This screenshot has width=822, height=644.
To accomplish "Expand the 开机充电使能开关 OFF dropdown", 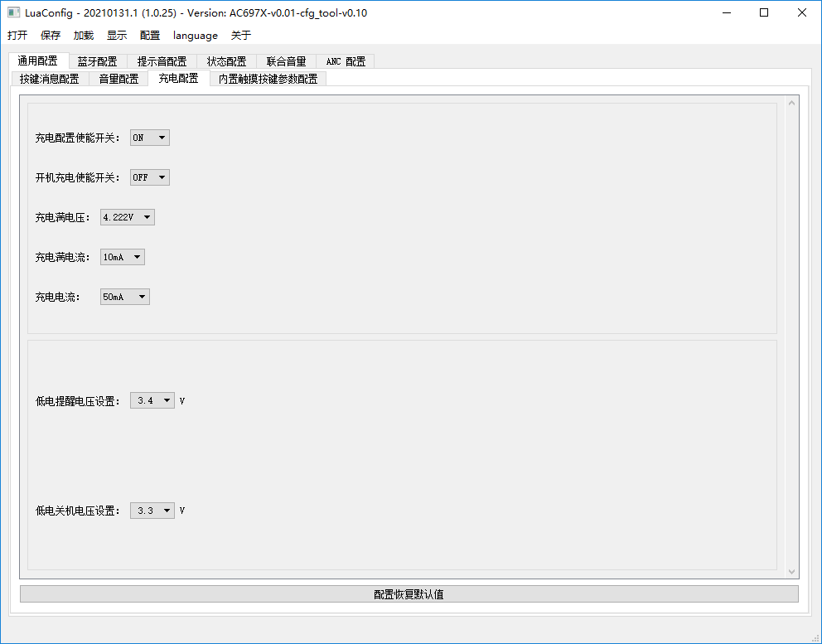I will (150, 177).
